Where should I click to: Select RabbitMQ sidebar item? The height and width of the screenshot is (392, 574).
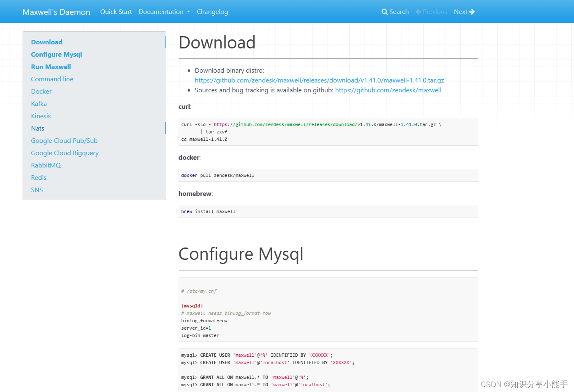[46, 165]
